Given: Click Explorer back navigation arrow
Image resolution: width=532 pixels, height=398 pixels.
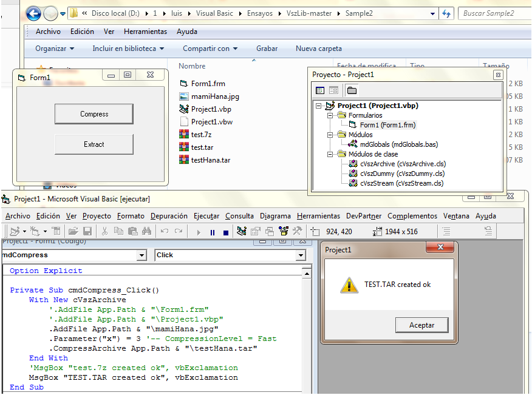Looking at the screenshot, I should tap(33, 14).
